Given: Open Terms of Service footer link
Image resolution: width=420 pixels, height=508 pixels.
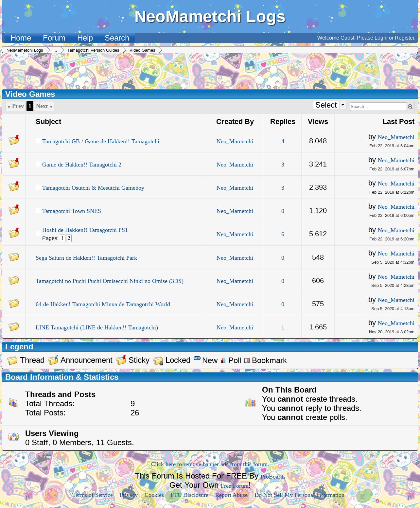Looking at the screenshot, I should tap(93, 495).
